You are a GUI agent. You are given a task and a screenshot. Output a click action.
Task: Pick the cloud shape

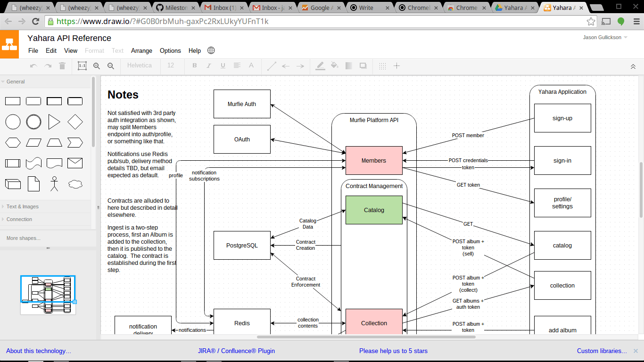(x=75, y=184)
